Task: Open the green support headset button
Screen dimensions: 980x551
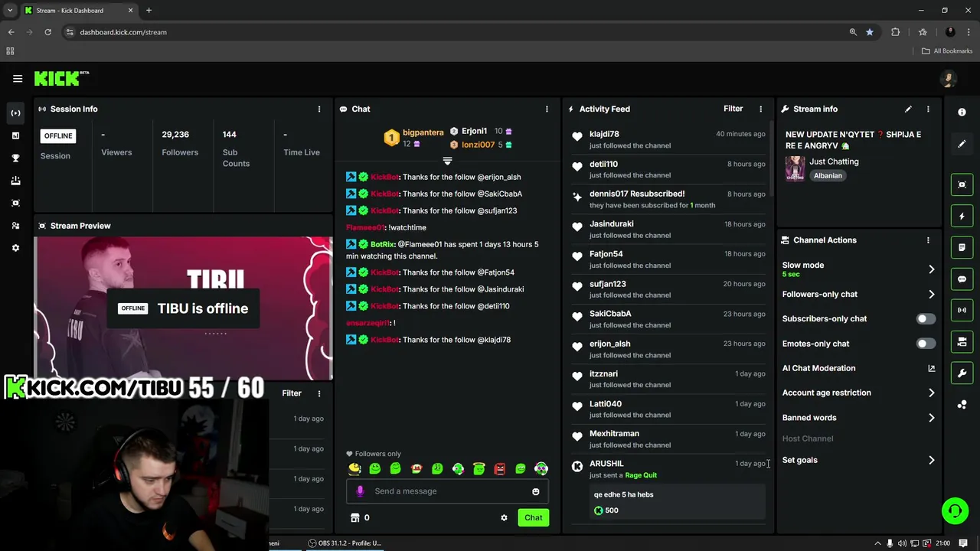Action: (955, 510)
